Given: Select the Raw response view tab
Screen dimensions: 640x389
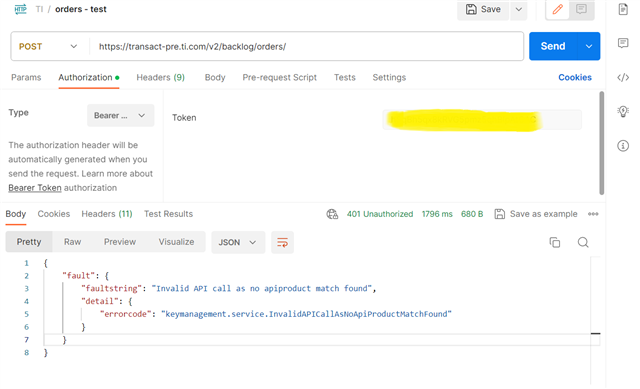Looking at the screenshot, I should 73,242.
